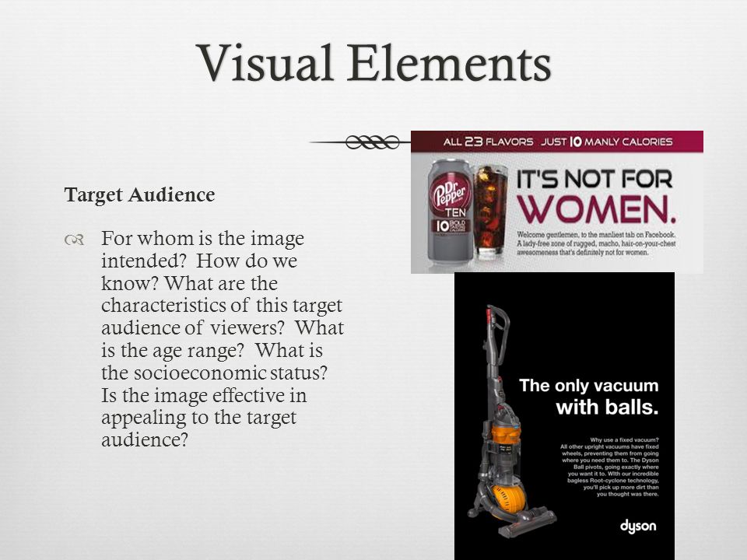This screenshot has width=747, height=560.
Task: Select the 'Target Audience' heading
Action: [x=139, y=194]
